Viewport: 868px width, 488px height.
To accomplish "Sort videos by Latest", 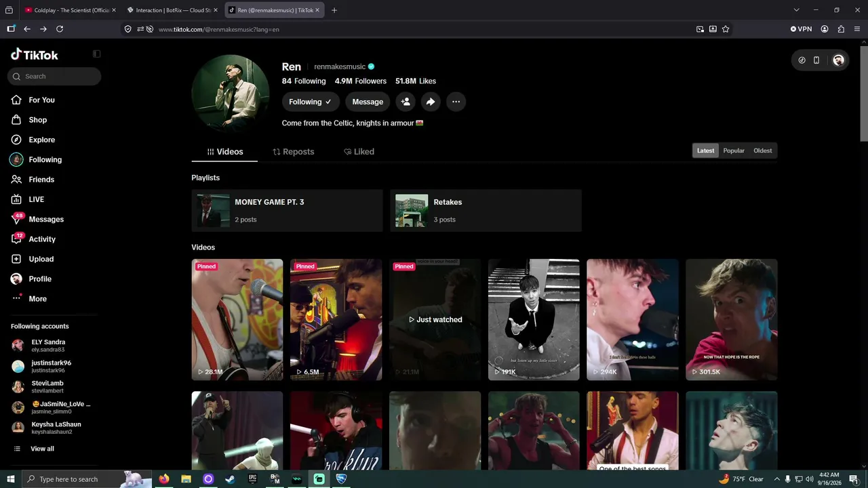I will [x=705, y=150].
